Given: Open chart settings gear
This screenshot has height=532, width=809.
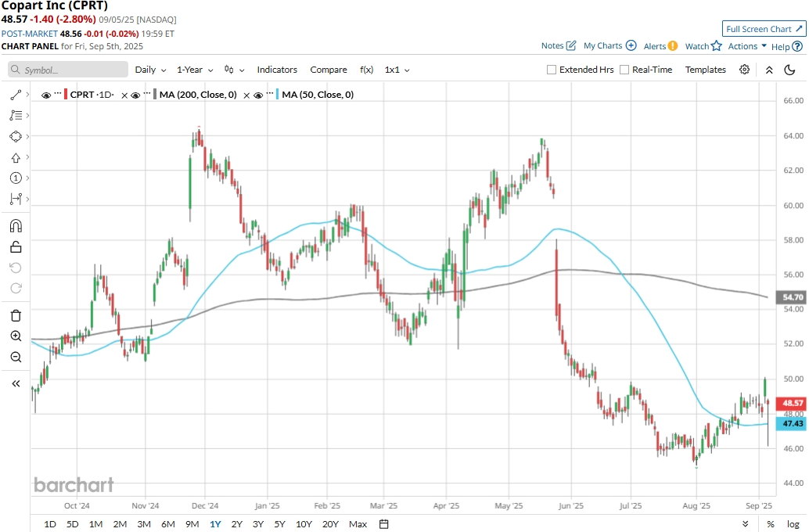Looking at the screenshot, I should (x=744, y=70).
